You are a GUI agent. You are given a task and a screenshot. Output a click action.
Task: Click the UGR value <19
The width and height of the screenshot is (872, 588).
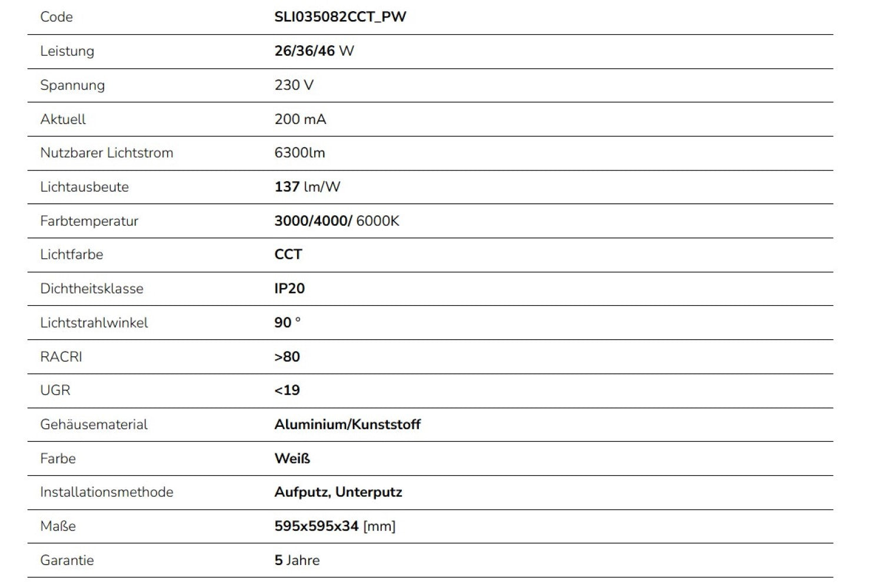coord(287,390)
